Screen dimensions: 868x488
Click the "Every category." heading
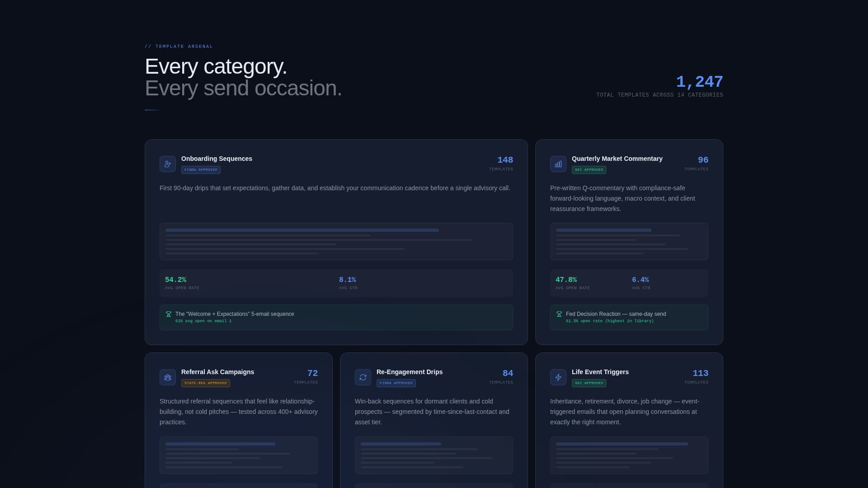click(216, 66)
